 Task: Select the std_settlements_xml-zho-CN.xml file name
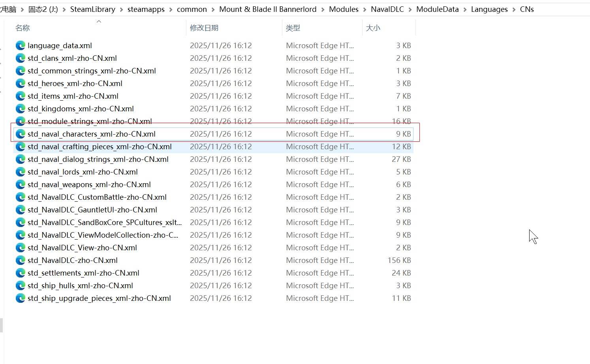pos(83,273)
